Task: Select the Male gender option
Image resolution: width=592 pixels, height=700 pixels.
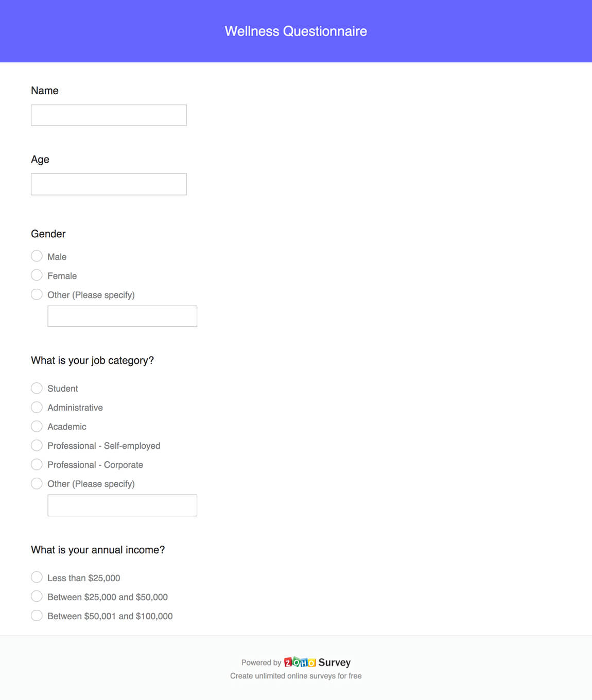Action: click(x=37, y=256)
